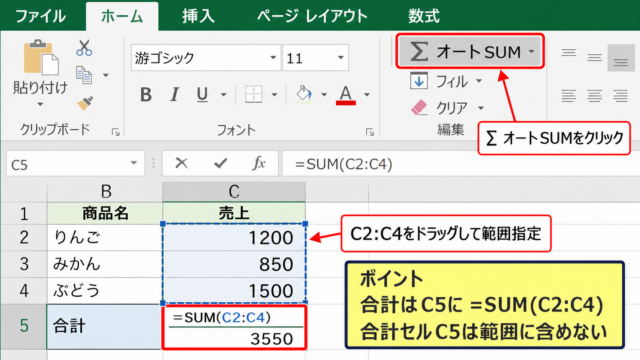Switch to the 挿入 tab
Viewport: 640px width, 360px height.
click(x=198, y=16)
